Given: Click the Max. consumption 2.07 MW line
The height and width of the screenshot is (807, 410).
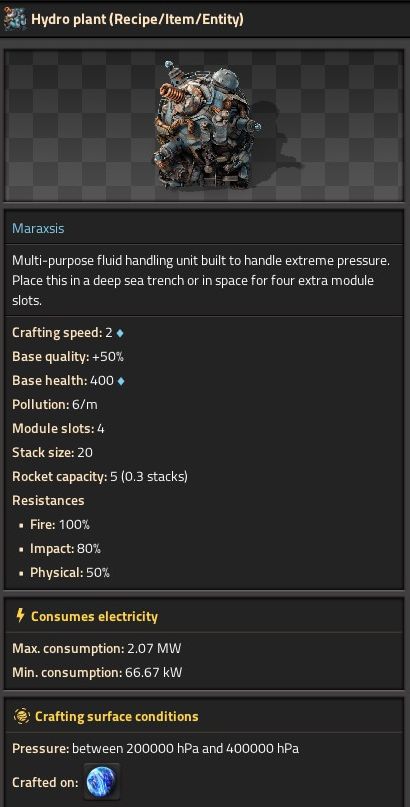Looking at the screenshot, I should point(97,648).
